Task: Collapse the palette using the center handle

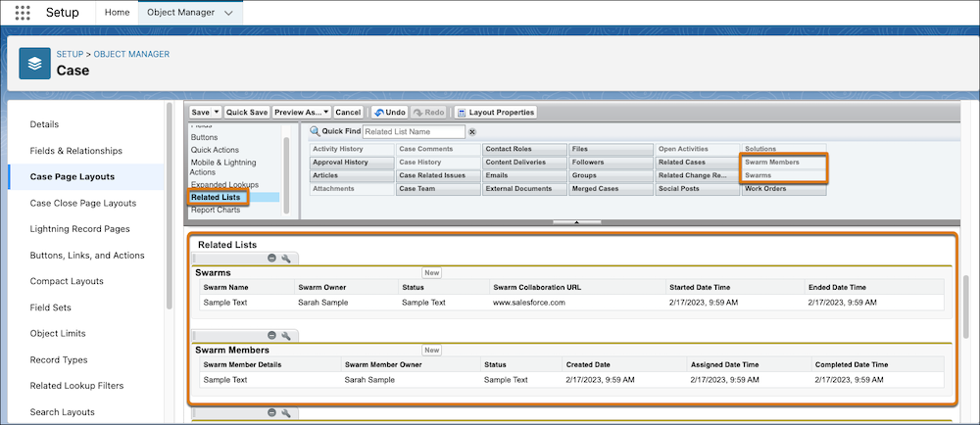Action: 577,222
